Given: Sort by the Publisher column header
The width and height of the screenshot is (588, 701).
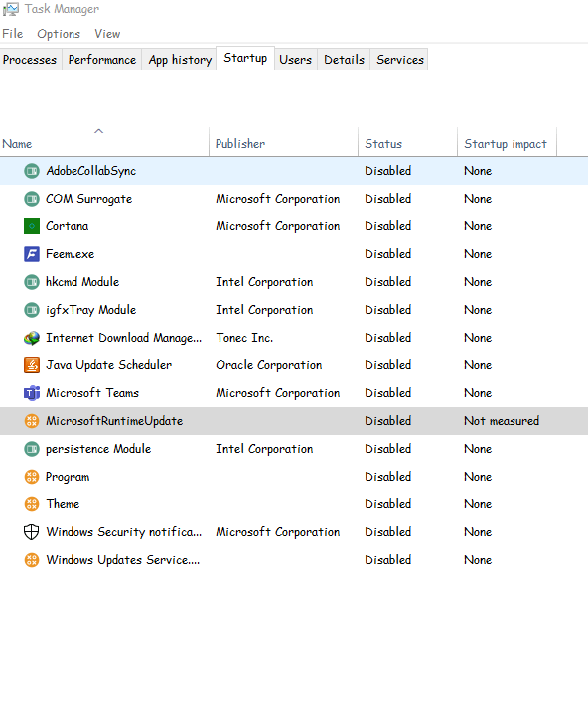Looking at the screenshot, I should pyautogui.click(x=283, y=142).
